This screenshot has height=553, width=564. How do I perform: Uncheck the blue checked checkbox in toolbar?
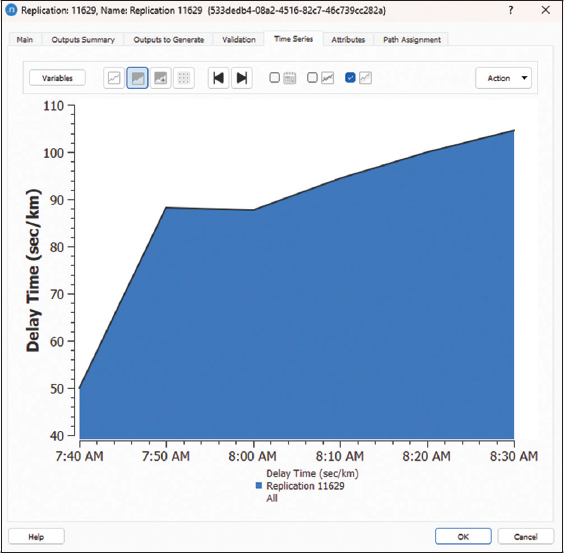tap(350, 77)
